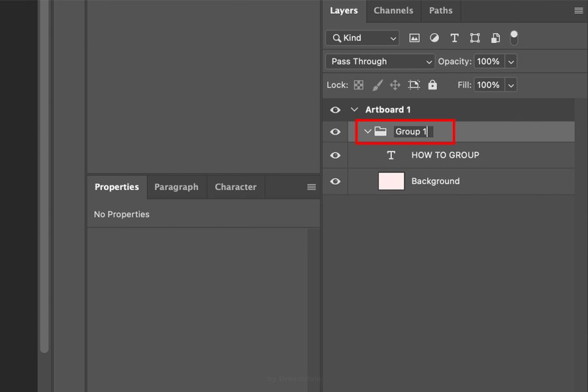The height and width of the screenshot is (392, 588).
Task: Click the Background layer pink thumbnail
Action: 391,181
